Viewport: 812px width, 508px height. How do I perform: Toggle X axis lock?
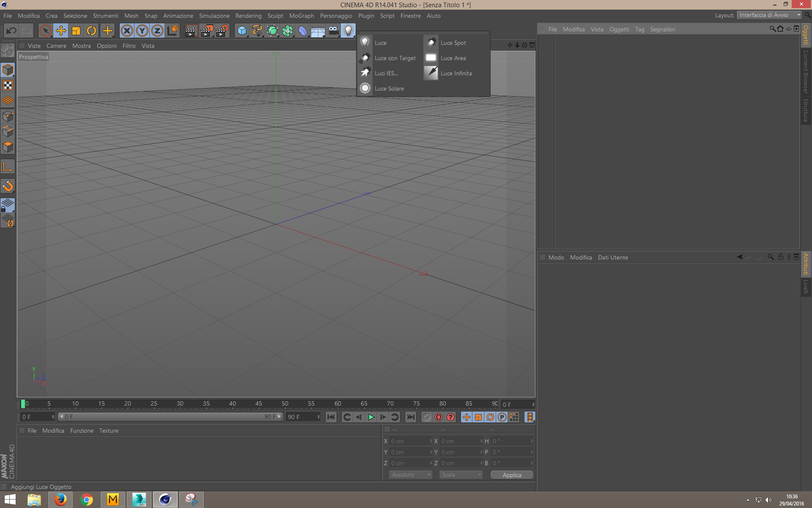(x=126, y=30)
